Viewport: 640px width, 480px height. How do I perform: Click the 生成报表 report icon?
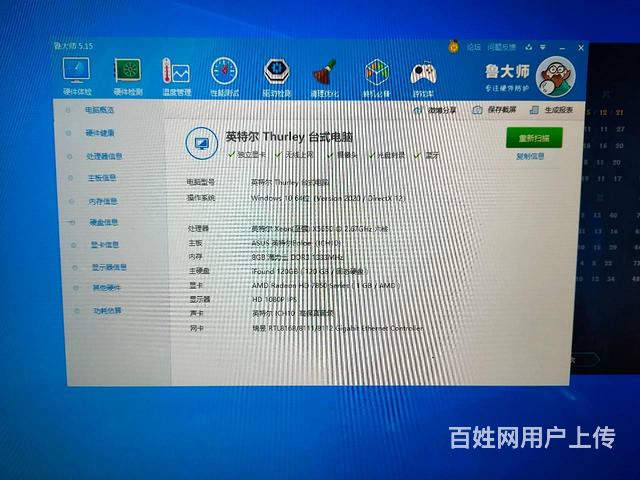533,110
